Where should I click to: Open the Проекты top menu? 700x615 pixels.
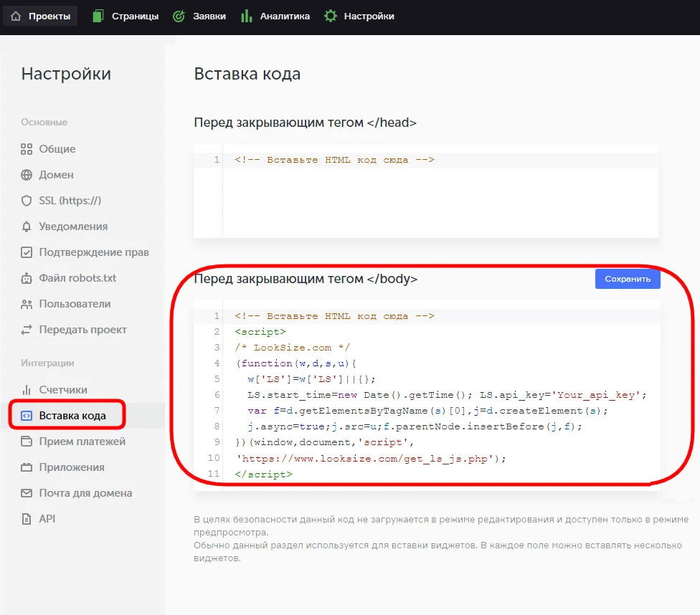point(41,16)
